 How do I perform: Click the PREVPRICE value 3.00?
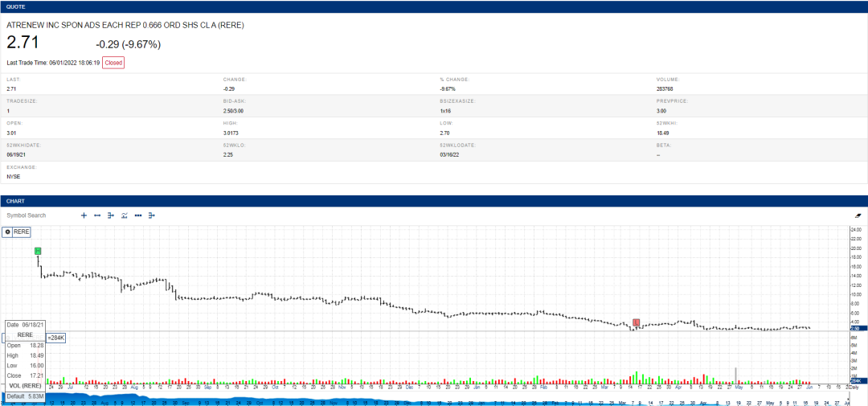[x=661, y=111]
